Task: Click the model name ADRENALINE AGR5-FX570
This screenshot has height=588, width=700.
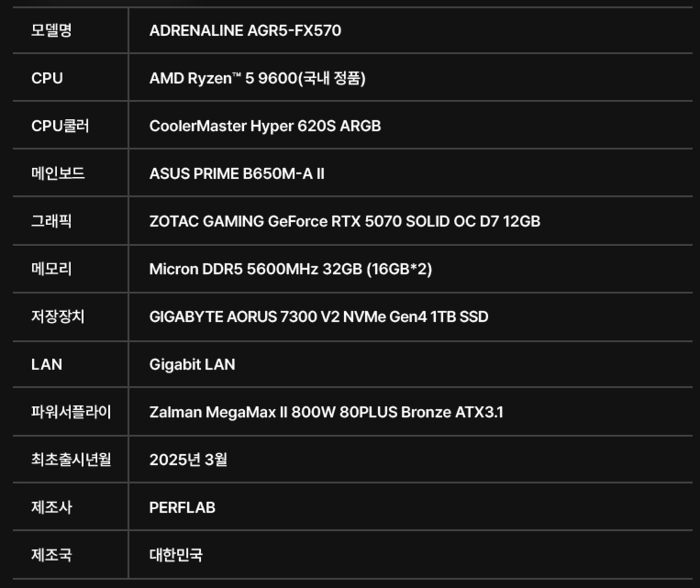Action: click(x=245, y=30)
